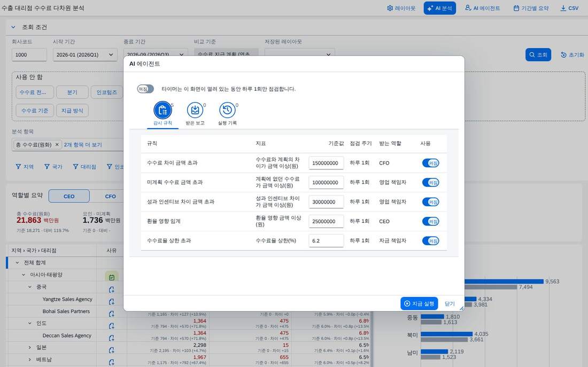Close the dialog with 닫기
The height and width of the screenshot is (367, 588).
click(449, 303)
